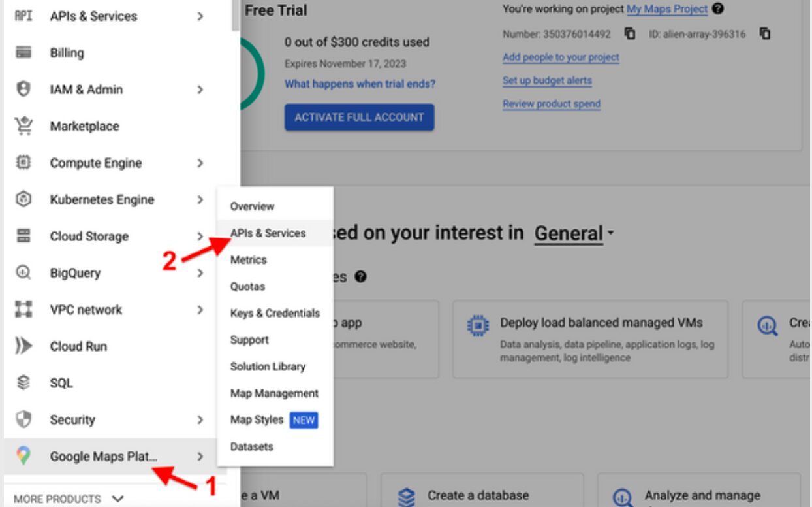Open Solution Library in the submenu
This screenshot has height=507, width=812.
coord(275,367)
